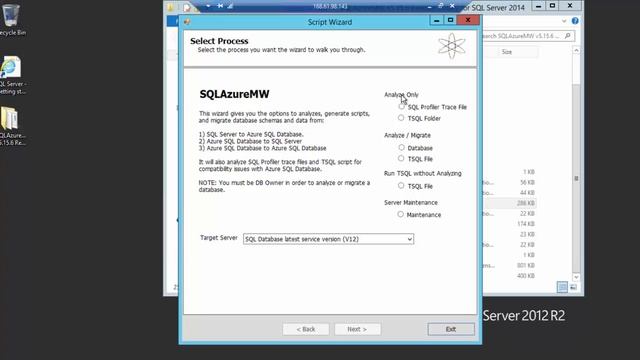Select the Explorer file row sized 44 KB
The height and width of the screenshot is (360, 640).
point(510,193)
